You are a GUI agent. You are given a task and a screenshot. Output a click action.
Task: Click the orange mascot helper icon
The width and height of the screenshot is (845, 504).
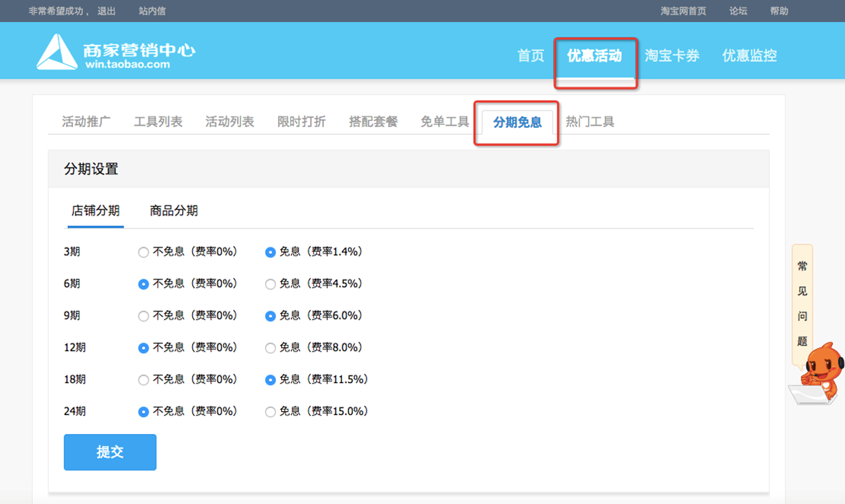coord(819,373)
